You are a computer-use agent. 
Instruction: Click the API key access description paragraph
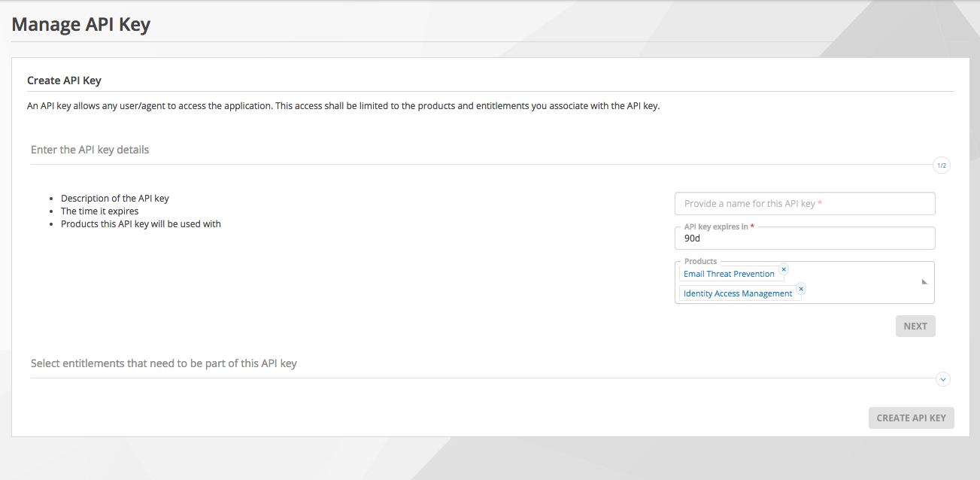[343, 106]
